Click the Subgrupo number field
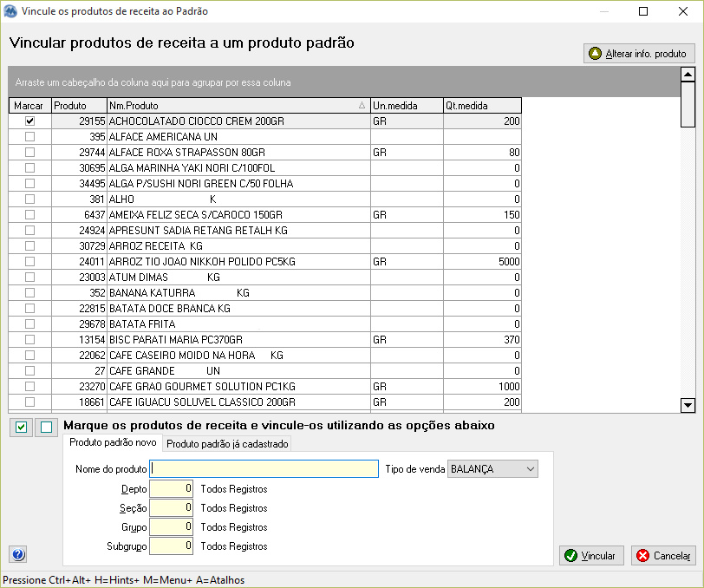Image resolution: width=704 pixels, height=588 pixels. (171, 546)
